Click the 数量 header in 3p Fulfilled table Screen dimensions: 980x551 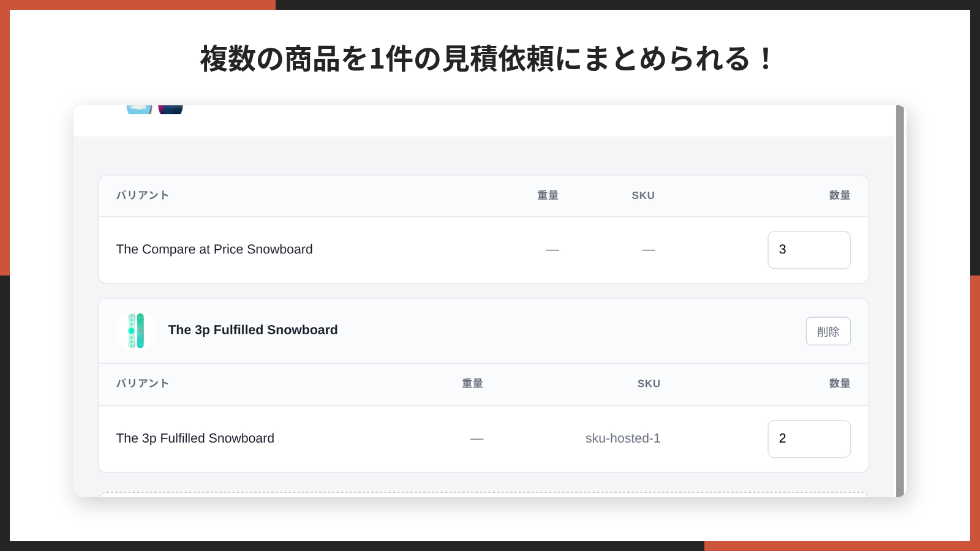click(x=840, y=383)
